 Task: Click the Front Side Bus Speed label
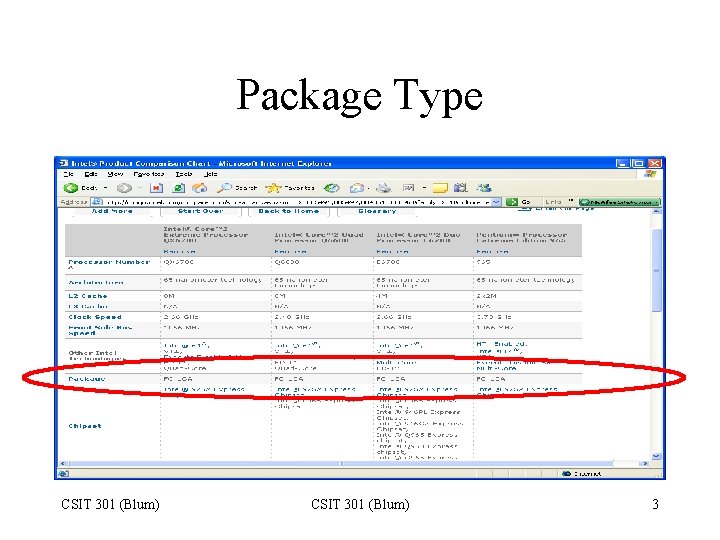[x=100, y=330]
